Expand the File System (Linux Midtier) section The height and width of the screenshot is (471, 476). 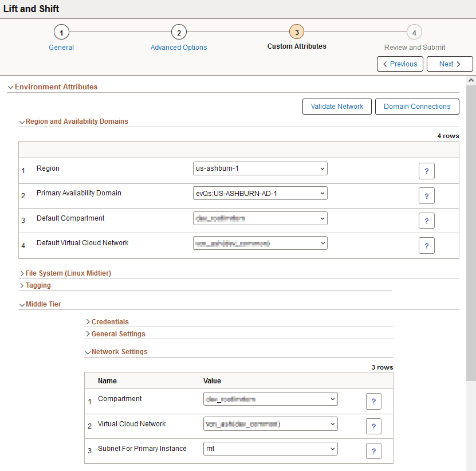(x=65, y=273)
